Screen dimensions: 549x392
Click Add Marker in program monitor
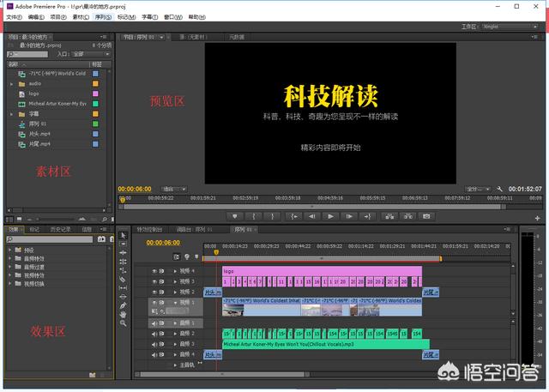tap(235, 216)
